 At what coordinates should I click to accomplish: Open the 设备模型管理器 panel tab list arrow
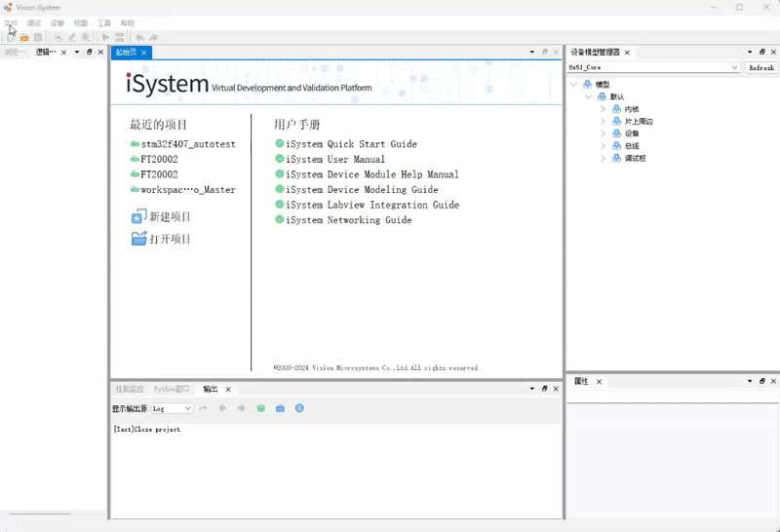(750, 52)
